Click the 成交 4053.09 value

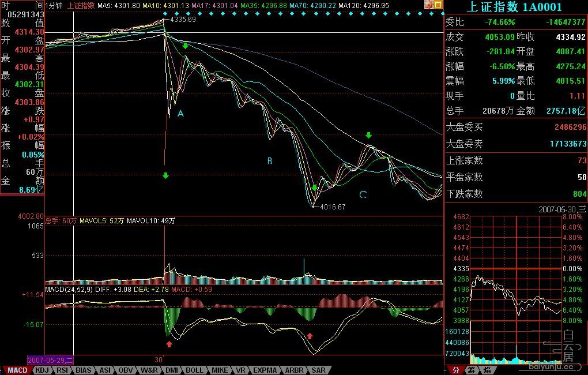500,37
